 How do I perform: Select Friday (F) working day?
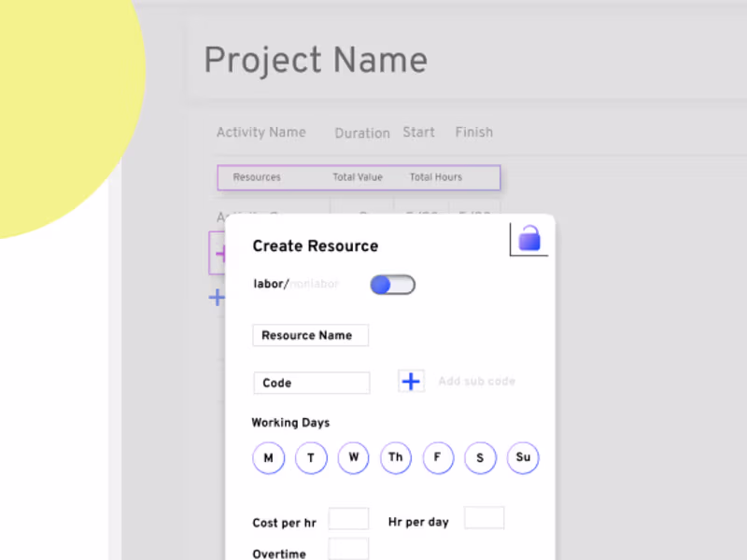pos(438,457)
